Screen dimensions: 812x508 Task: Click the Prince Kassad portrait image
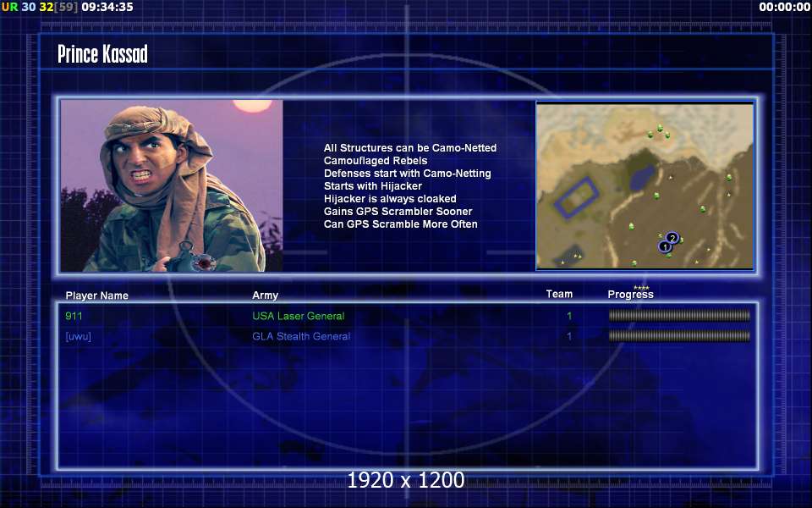[x=172, y=185]
